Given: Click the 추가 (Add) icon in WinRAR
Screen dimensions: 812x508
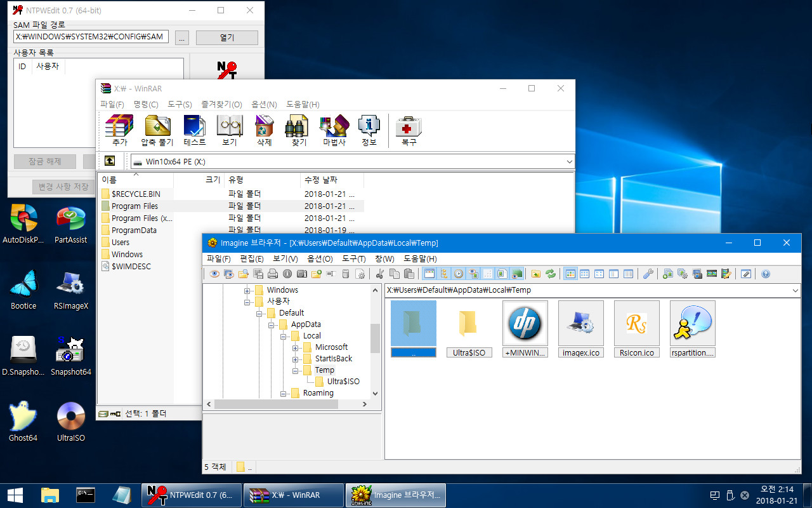Looking at the screenshot, I should point(119,130).
